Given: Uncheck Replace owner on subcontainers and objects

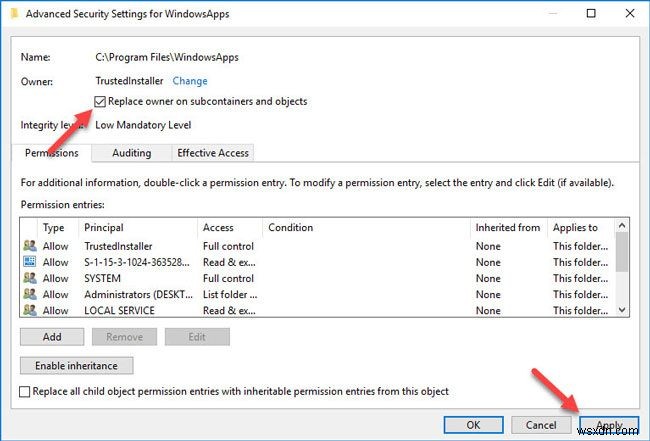Looking at the screenshot, I should pos(100,102).
